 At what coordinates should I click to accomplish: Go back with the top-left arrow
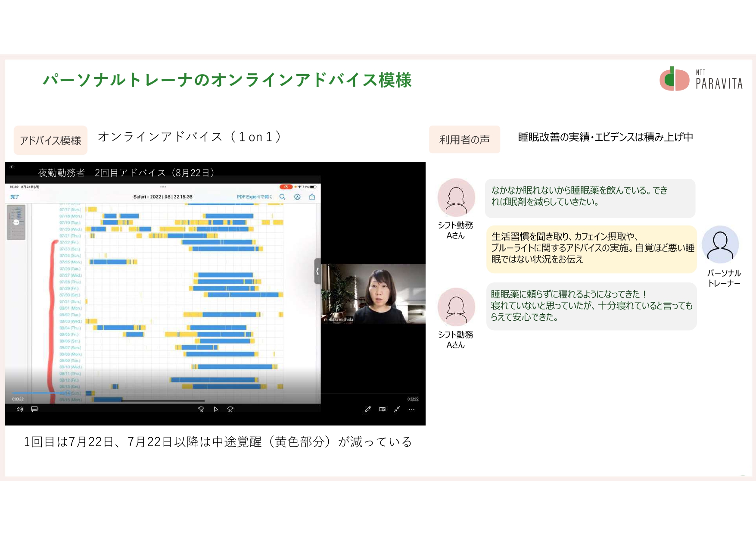(12, 167)
